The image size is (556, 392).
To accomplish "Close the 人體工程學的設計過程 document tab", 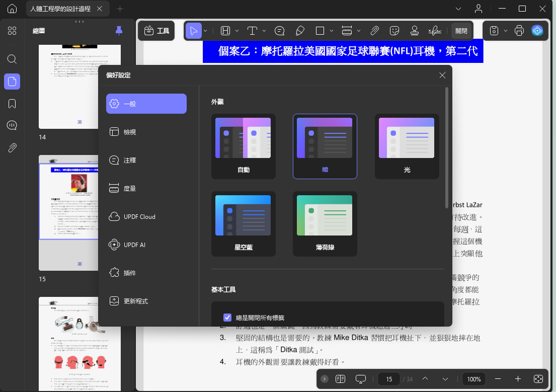I will coord(100,9).
